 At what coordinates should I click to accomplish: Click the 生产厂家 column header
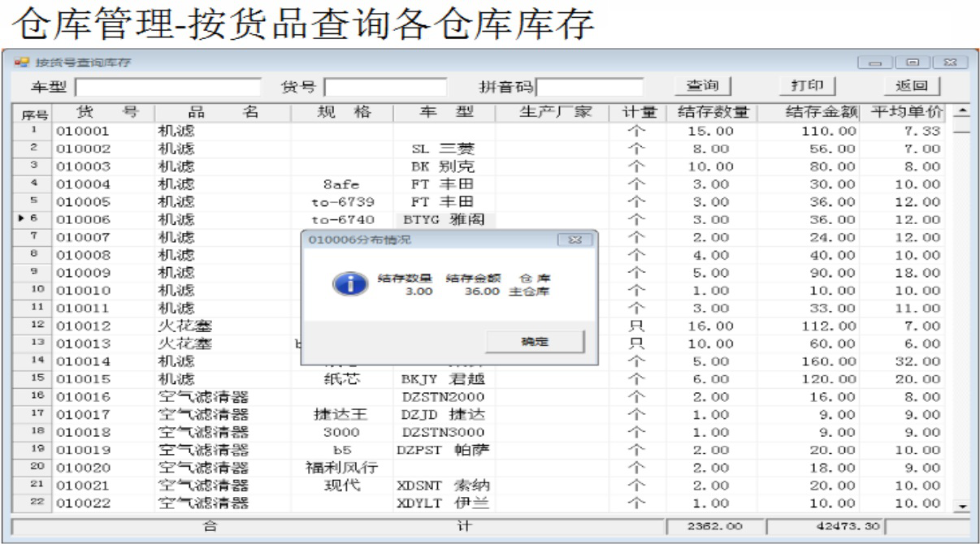pos(555,113)
